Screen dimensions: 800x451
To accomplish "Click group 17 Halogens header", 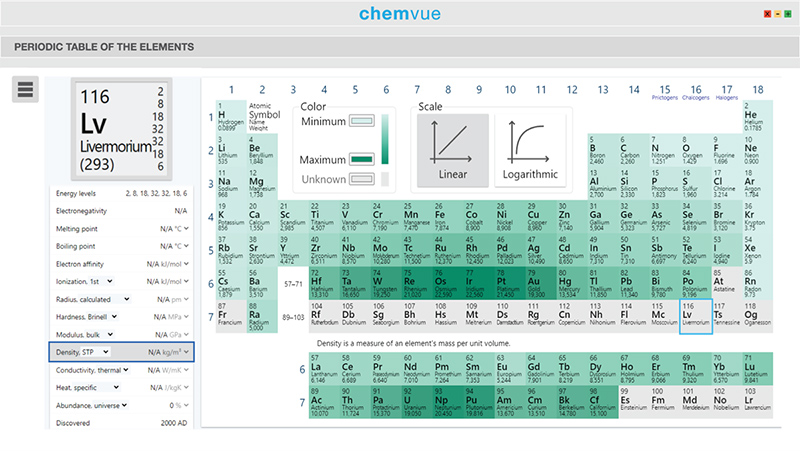I will [x=727, y=92].
